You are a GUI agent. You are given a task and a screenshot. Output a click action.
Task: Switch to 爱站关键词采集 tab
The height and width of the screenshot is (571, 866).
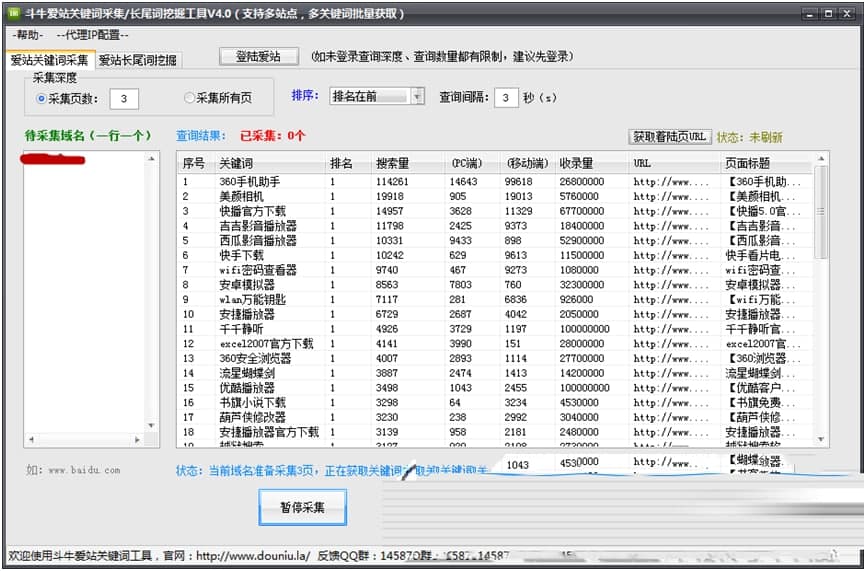pyautogui.click(x=49, y=60)
